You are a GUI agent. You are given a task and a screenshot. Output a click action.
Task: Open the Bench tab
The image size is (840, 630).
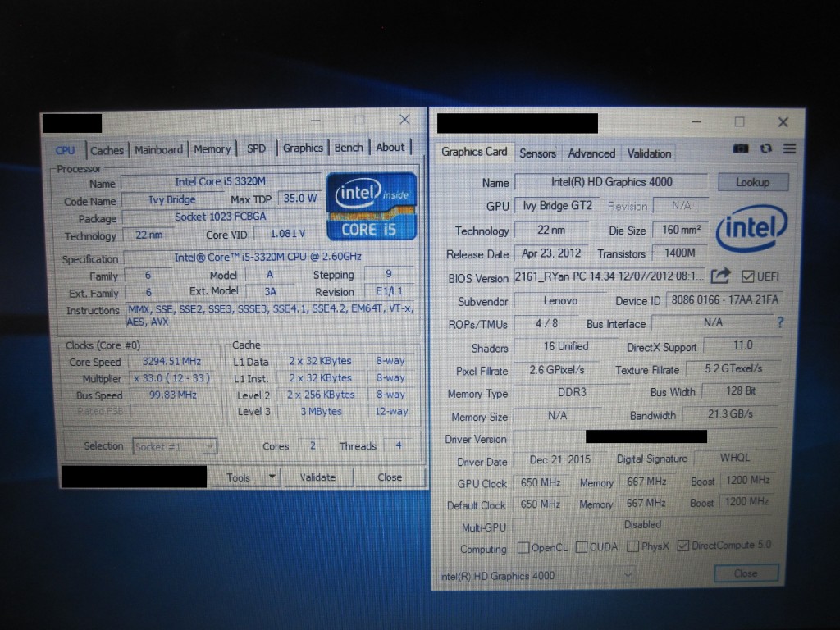point(349,148)
